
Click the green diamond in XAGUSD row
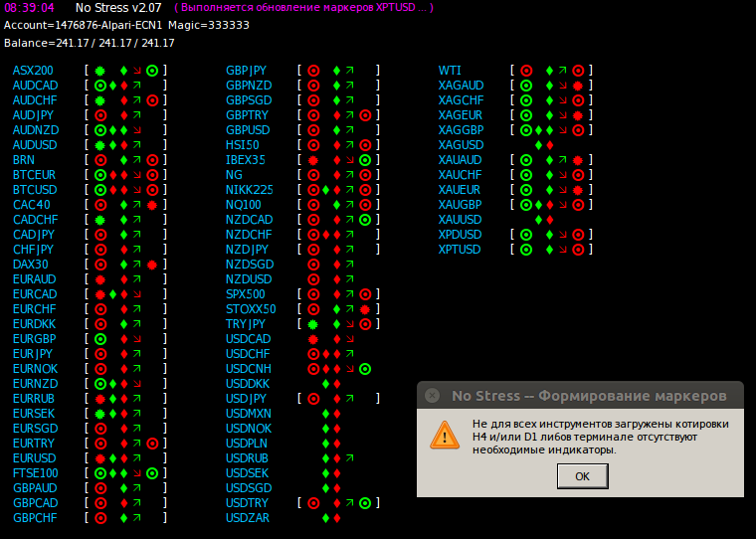[538, 145]
